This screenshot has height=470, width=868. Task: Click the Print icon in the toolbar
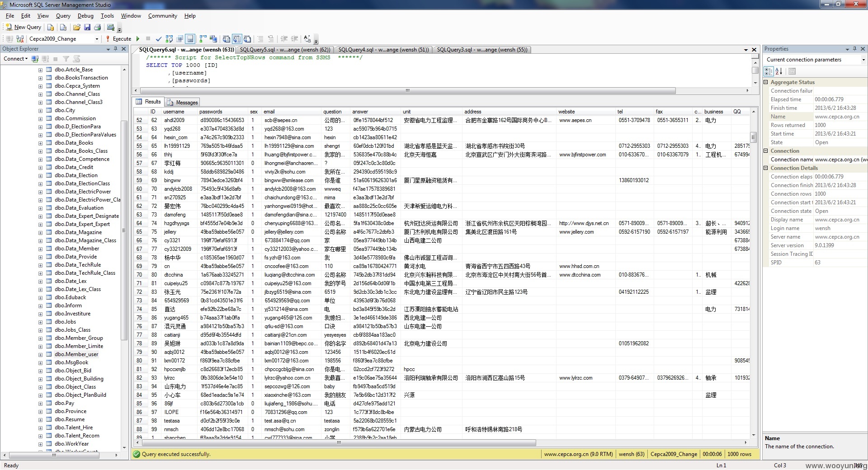[x=97, y=27]
